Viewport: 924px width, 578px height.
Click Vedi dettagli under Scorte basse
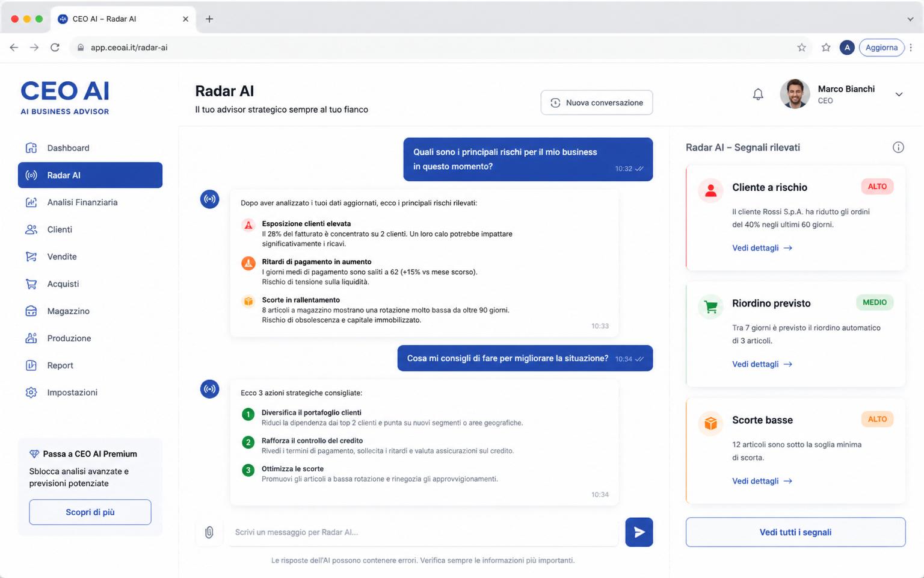coord(762,481)
